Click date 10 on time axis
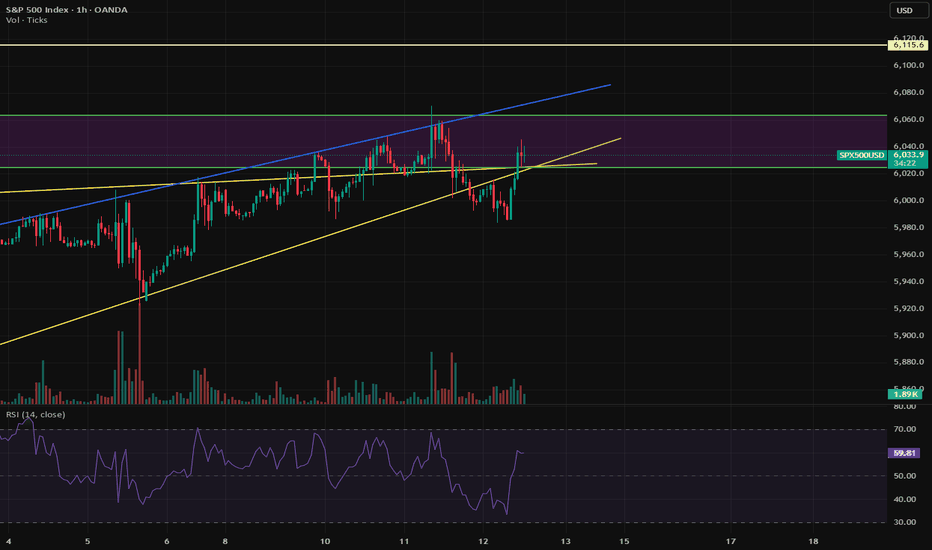 tap(325, 542)
